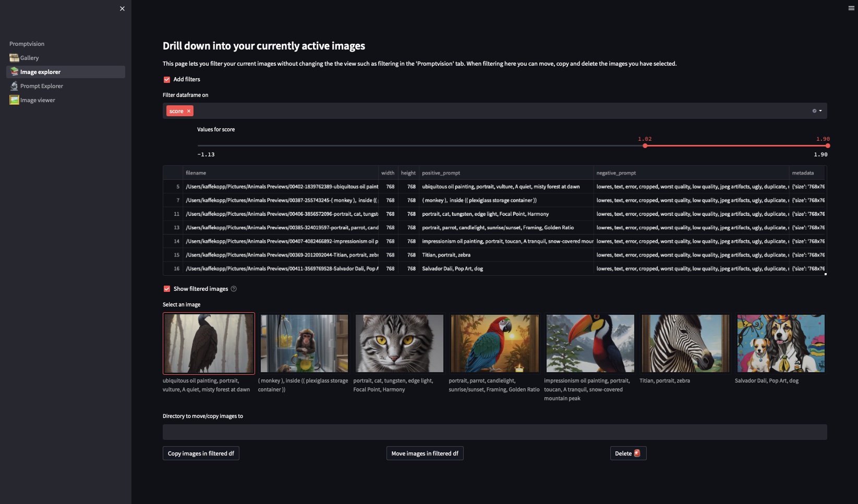Select the Gallery books icon in the sidebar
Viewport: 858px width, 504px height.
tap(13, 57)
